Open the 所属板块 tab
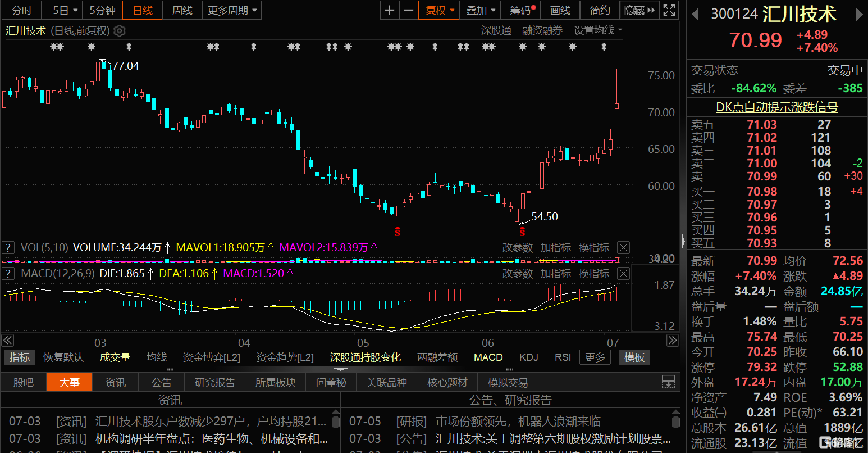Screen dimensions: 868x453 pos(275,382)
